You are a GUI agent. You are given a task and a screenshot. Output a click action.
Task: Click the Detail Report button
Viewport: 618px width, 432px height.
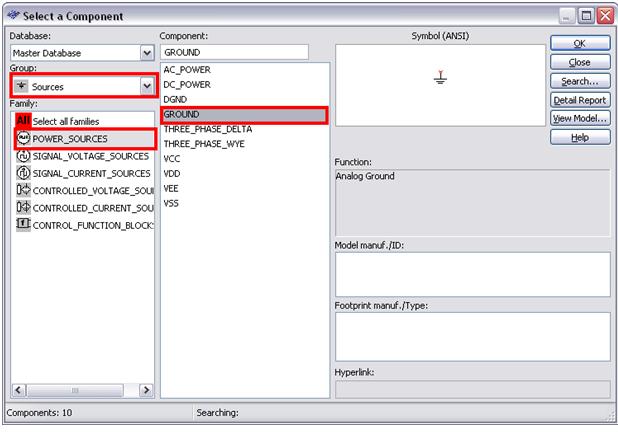[x=580, y=100]
